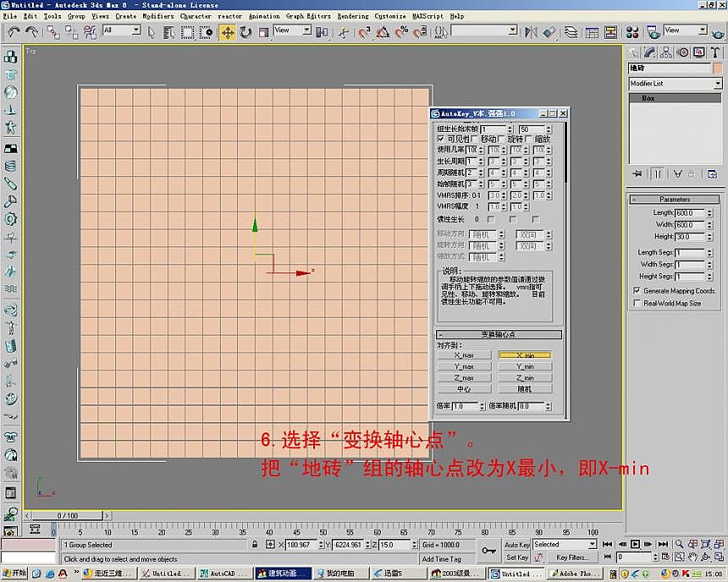
Task: Open the Modifiers menu
Action: click(x=157, y=16)
